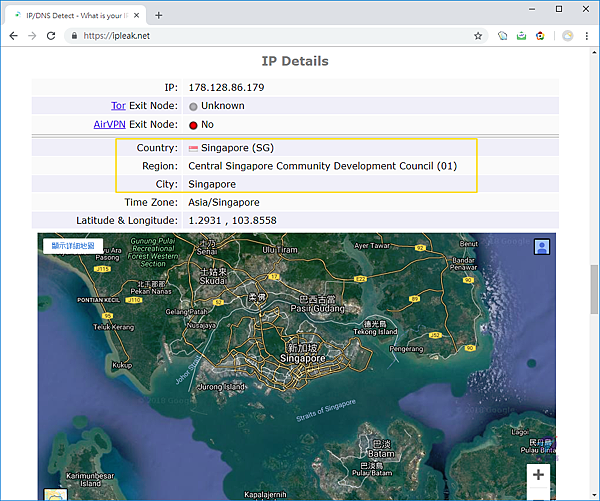Screen dimensions: 600x501
Task: Bookmark this page with the star icon
Action: point(478,36)
